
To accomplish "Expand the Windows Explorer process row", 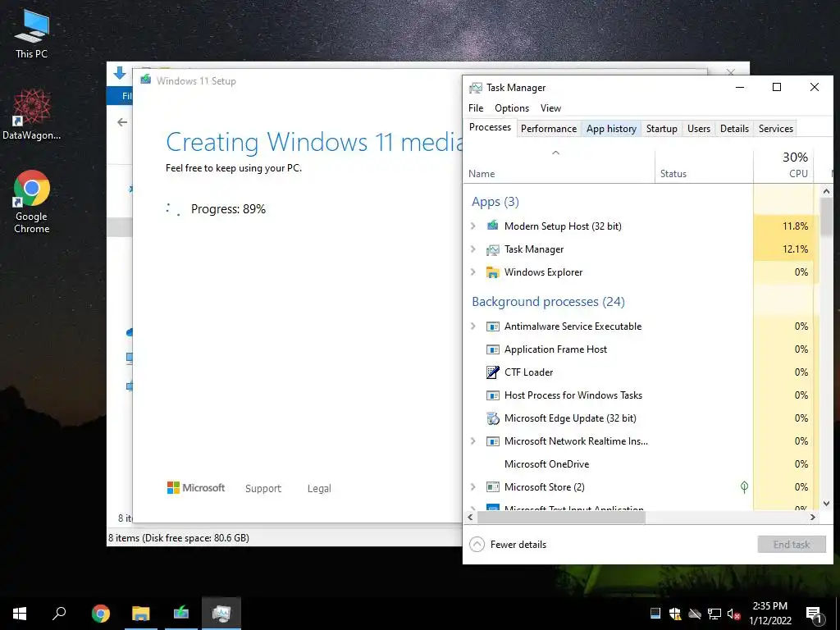I will pos(473,272).
